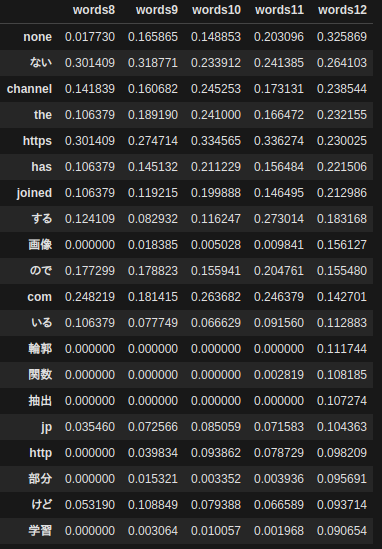Select the '学習' row label
Image resolution: width=382 pixels, height=549 pixels.
click(x=40, y=531)
